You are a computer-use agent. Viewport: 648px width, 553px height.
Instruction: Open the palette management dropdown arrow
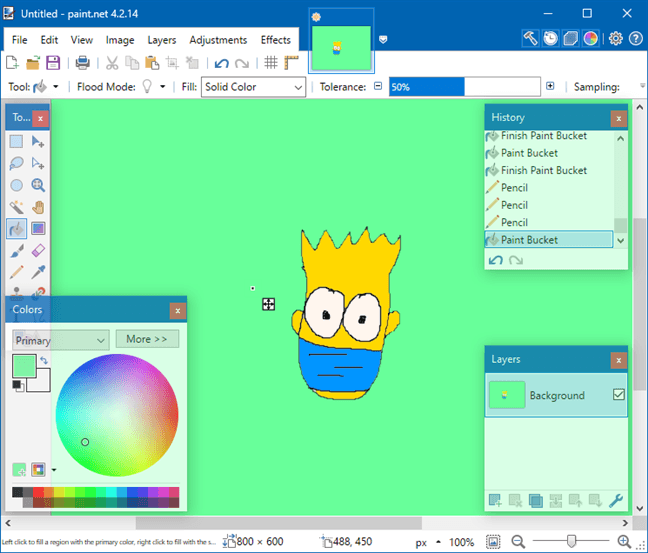click(x=54, y=470)
